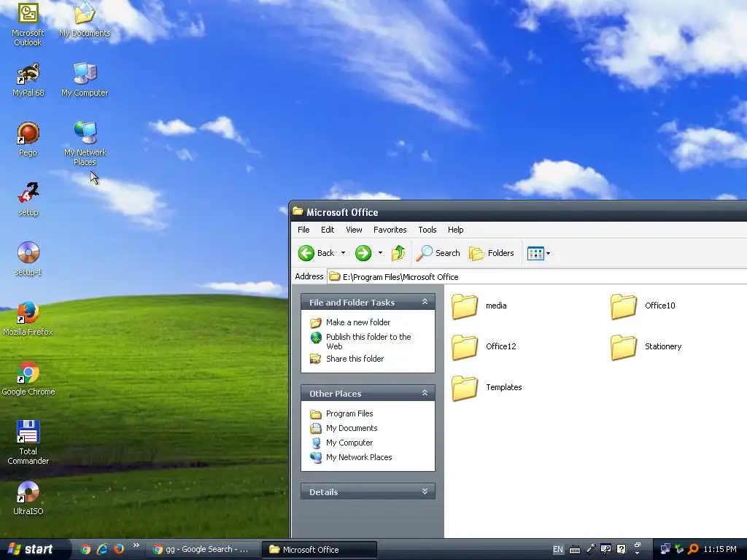Click the network connection tray icon

point(665,550)
